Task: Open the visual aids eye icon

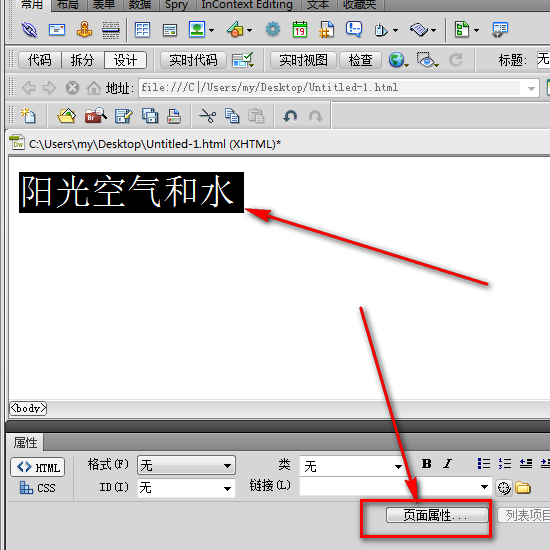Action: click(427, 60)
